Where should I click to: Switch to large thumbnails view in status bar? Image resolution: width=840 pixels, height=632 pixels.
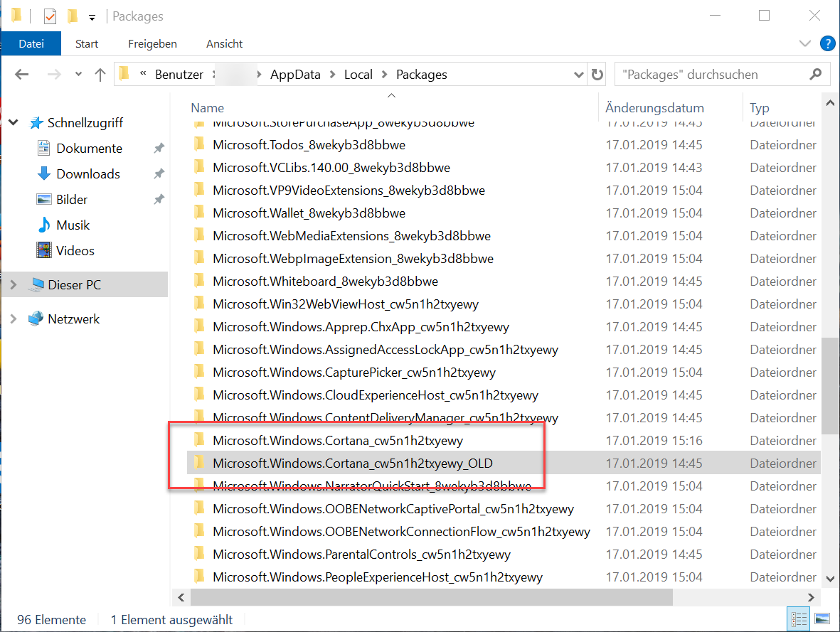pyautogui.click(x=822, y=620)
